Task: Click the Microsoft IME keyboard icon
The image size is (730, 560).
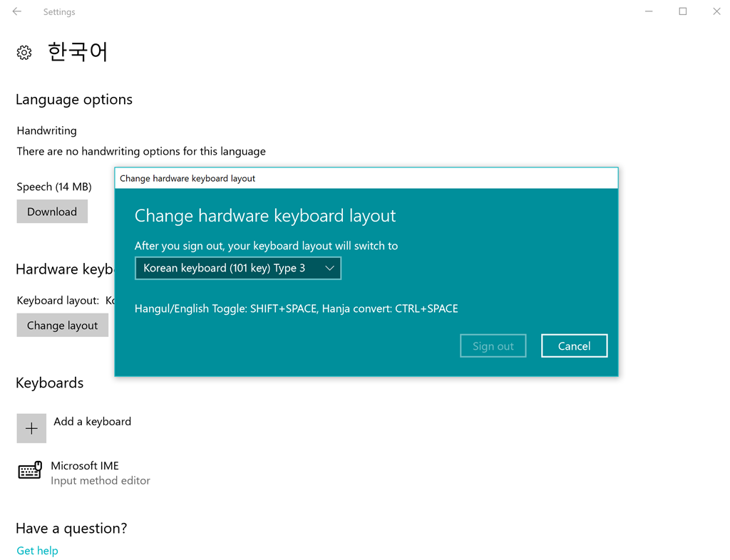Action: point(30,471)
